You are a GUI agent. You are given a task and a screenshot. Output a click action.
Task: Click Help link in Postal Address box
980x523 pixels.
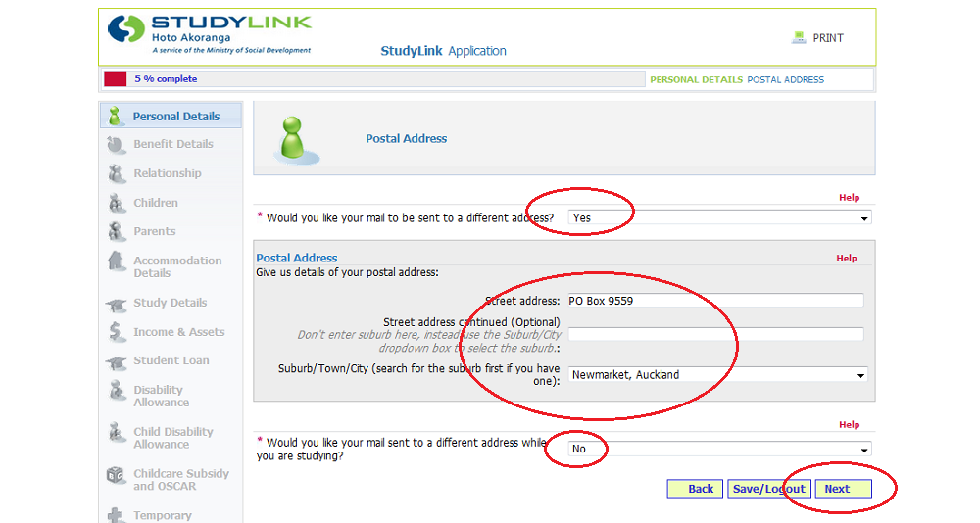click(846, 259)
